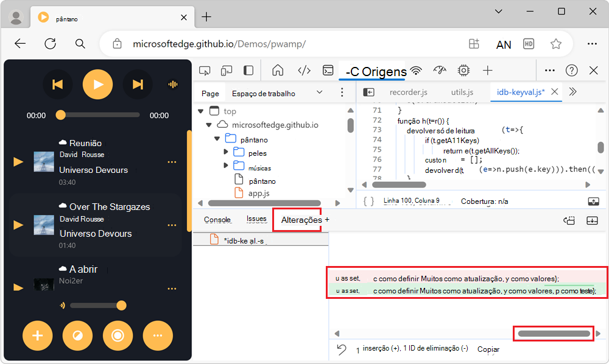Add a new panel with the plus icon
Image resolution: width=609 pixels, height=364 pixels.
click(487, 71)
